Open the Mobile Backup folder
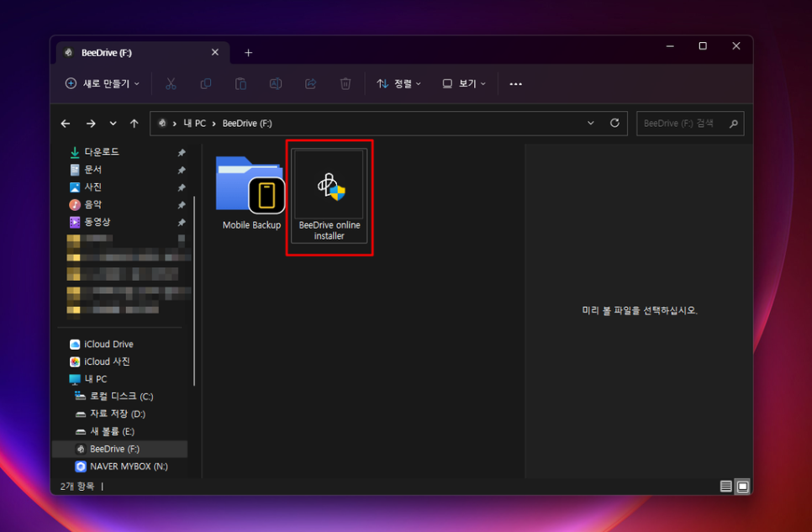 click(251, 192)
